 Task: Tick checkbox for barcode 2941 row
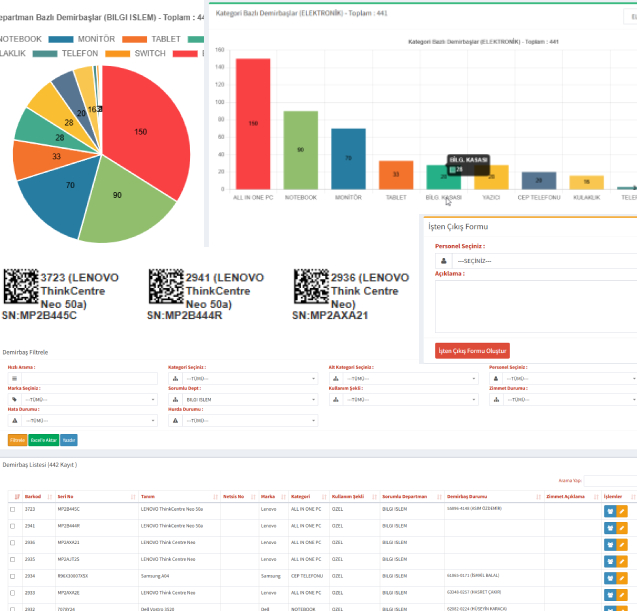pyautogui.click(x=13, y=526)
